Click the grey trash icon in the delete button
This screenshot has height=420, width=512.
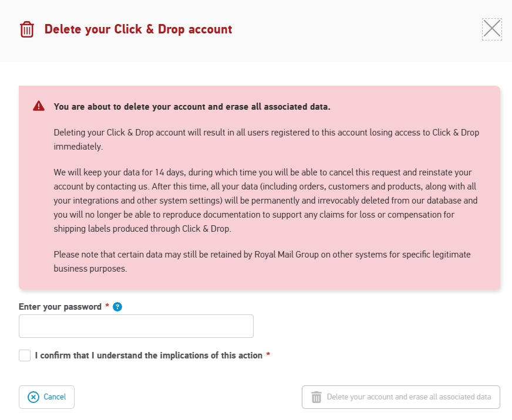(316, 397)
